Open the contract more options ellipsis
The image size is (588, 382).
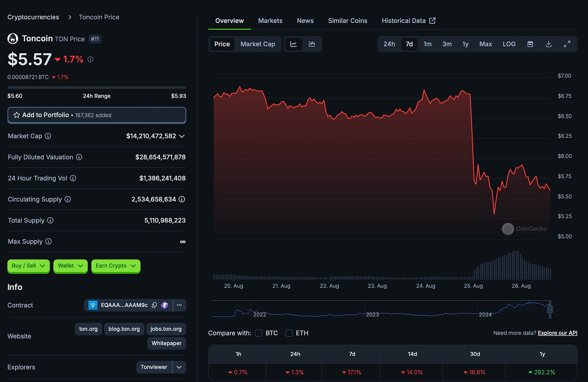(179, 305)
